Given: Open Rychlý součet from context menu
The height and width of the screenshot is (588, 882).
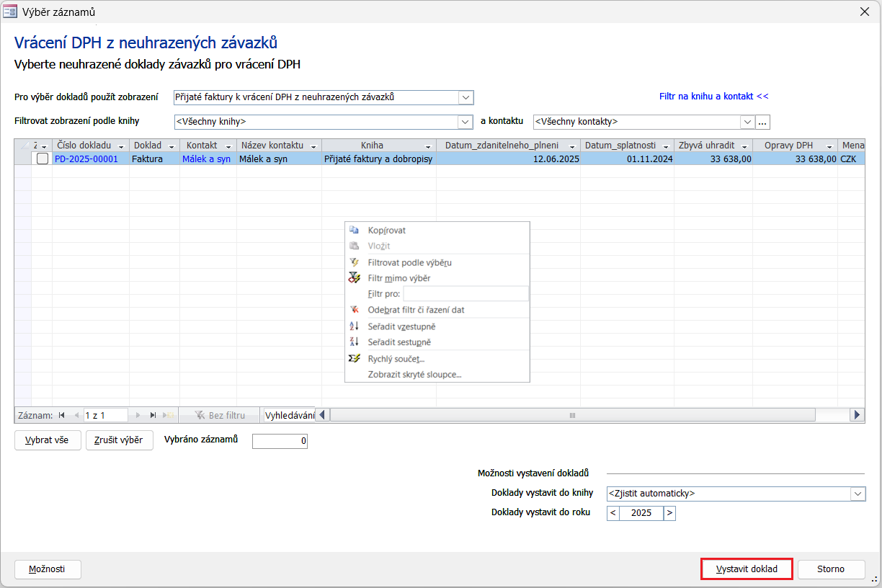Looking at the screenshot, I should [x=437, y=359].
